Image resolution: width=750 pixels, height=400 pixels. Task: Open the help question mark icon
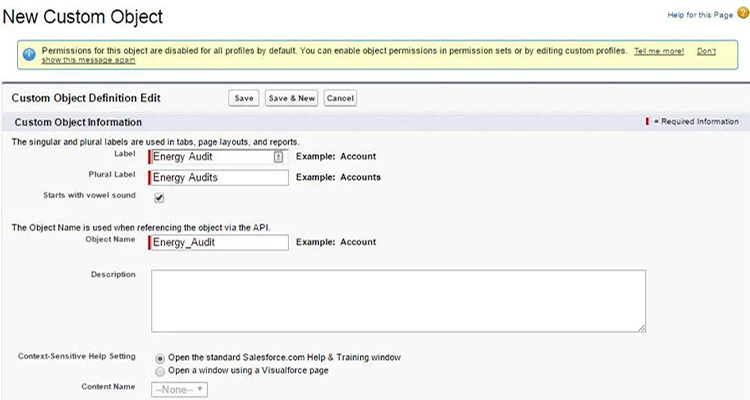click(x=743, y=14)
